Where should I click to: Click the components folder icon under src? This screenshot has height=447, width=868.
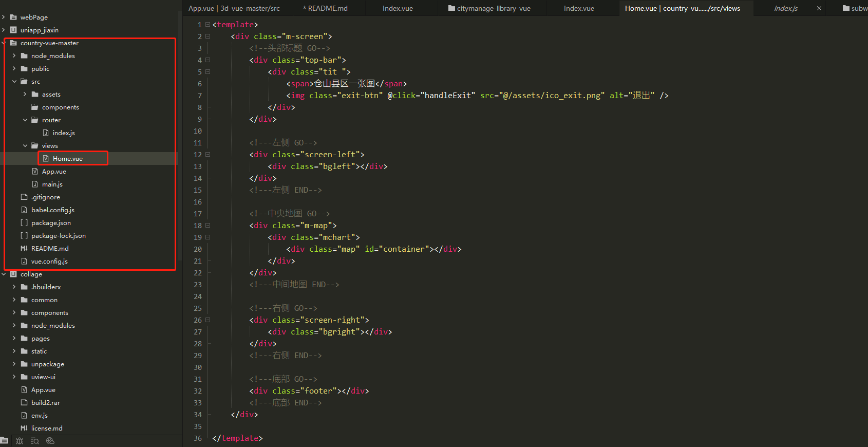click(35, 107)
